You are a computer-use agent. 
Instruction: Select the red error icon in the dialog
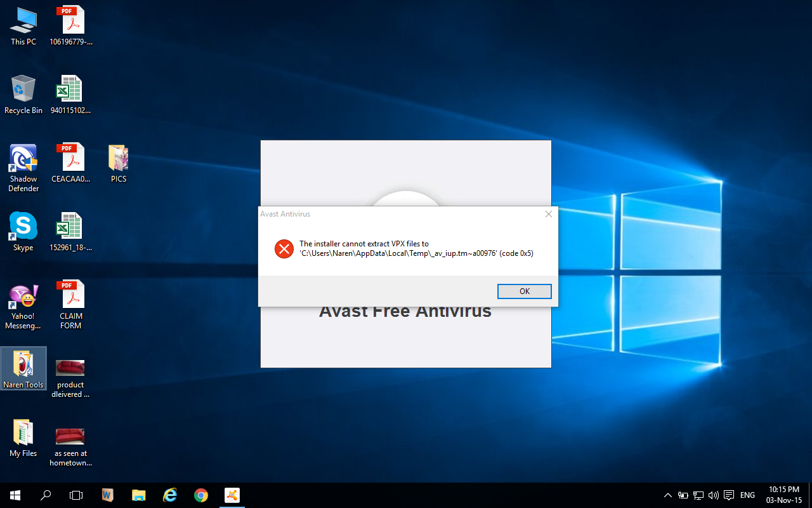click(x=284, y=248)
